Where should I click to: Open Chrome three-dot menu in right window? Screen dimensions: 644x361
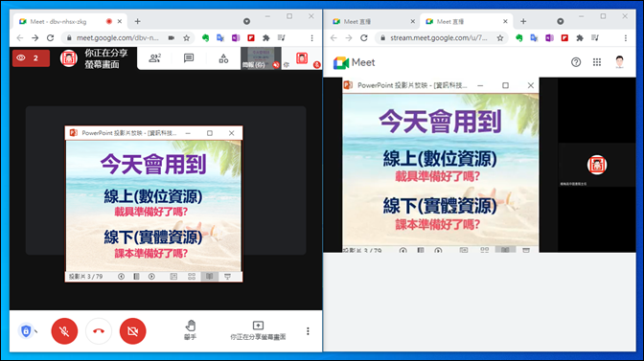point(626,37)
